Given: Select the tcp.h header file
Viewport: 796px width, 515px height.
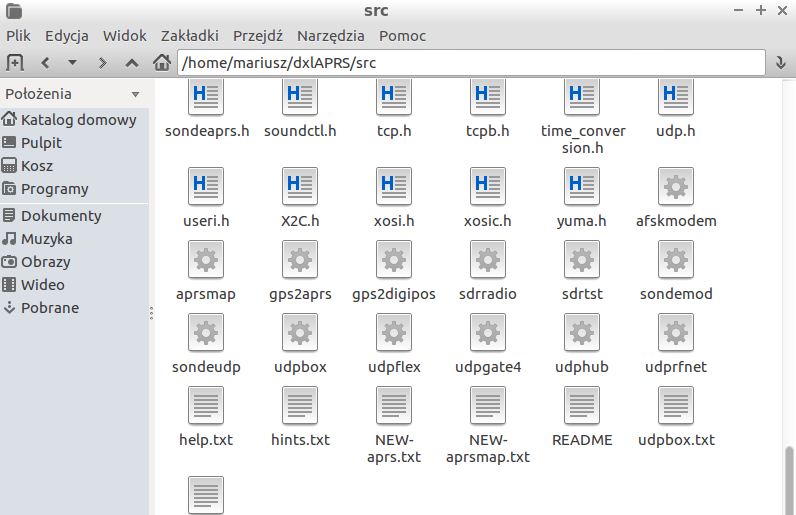Looking at the screenshot, I should point(394,109).
